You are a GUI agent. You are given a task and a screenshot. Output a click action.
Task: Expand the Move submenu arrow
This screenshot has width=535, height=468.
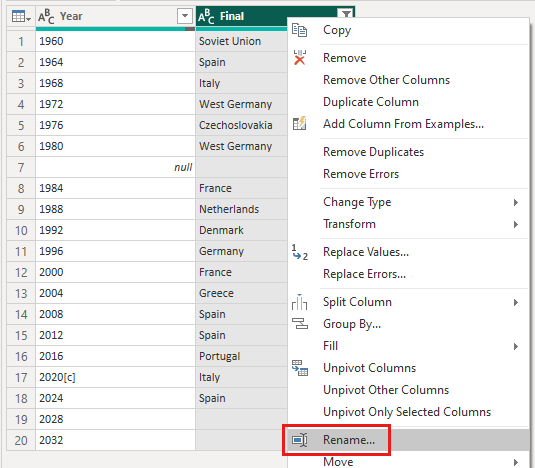[x=516, y=462]
